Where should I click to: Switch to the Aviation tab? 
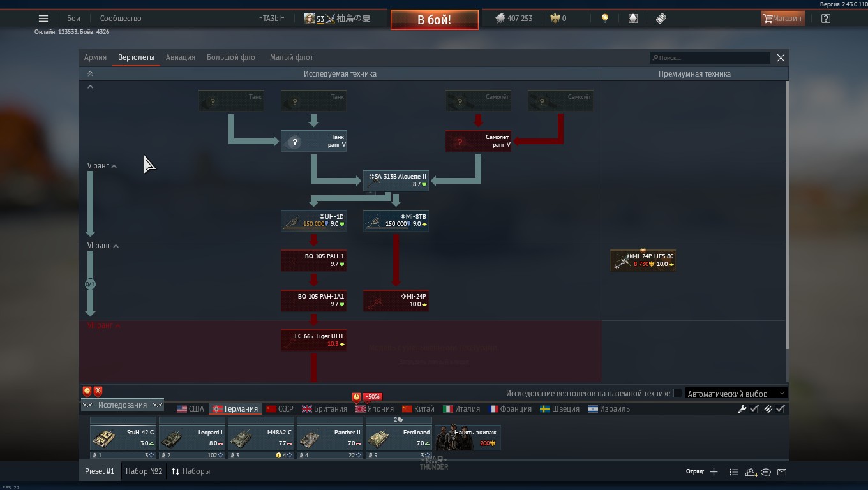click(181, 57)
